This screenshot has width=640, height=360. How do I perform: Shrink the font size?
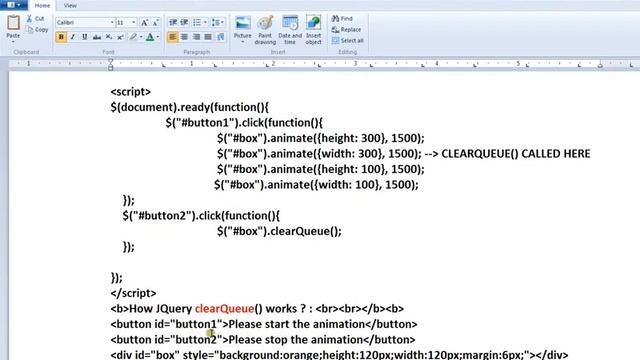click(156, 22)
